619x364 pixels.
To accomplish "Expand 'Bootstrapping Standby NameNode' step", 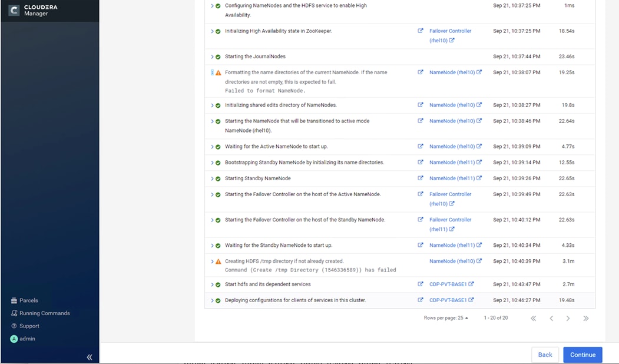I will pos(212,163).
